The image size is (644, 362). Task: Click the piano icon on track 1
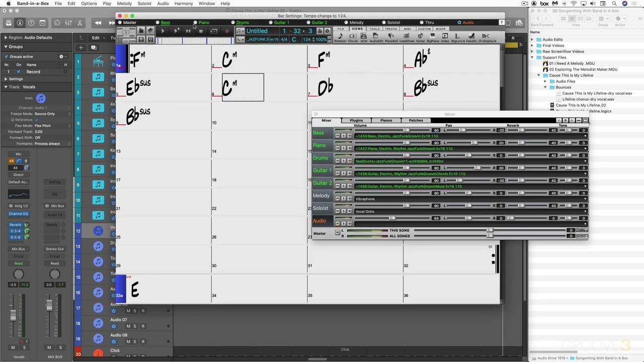pyautogui.click(x=98, y=62)
